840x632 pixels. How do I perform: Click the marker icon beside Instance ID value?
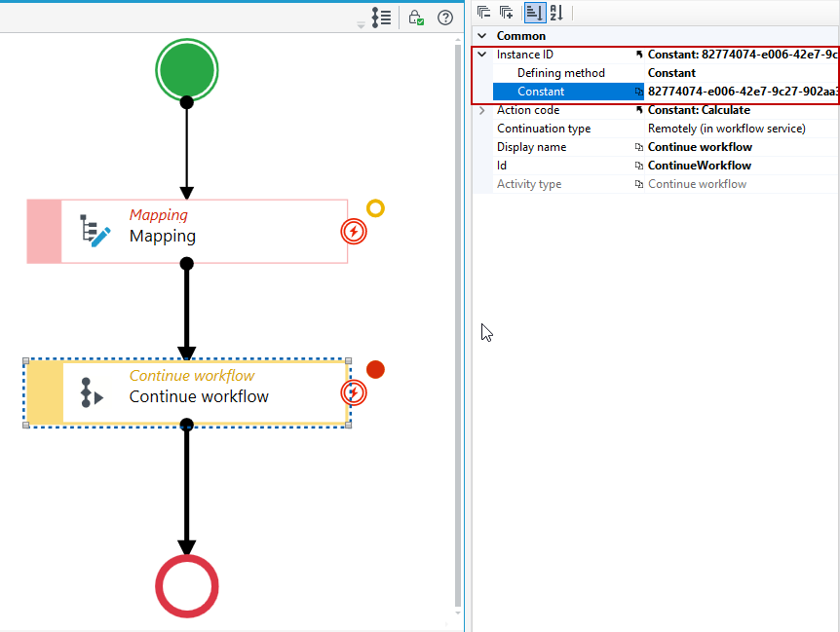coord(639,55)
